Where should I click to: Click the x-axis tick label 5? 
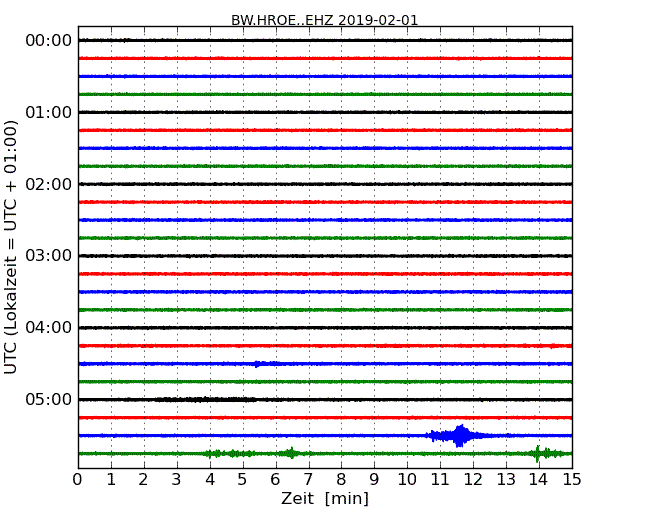(243, 480)
